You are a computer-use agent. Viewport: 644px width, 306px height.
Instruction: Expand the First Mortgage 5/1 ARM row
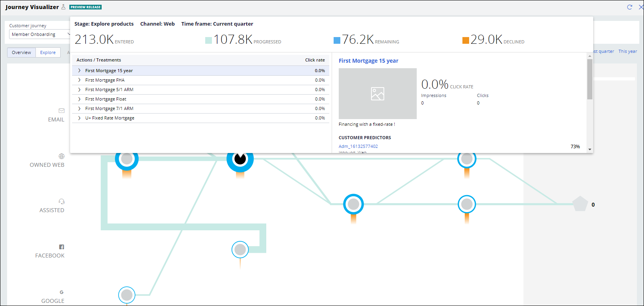tap(80, 90)
